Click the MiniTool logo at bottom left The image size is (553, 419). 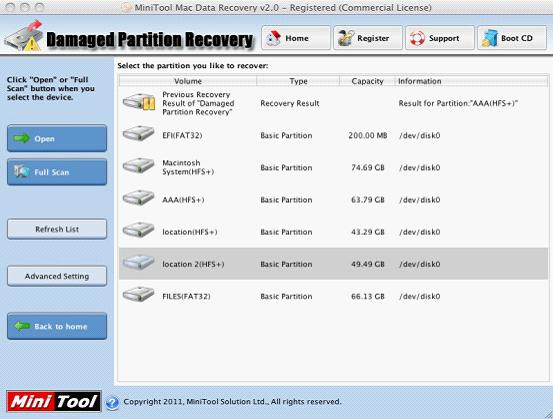pyautogui.click(x=54, y=401)
